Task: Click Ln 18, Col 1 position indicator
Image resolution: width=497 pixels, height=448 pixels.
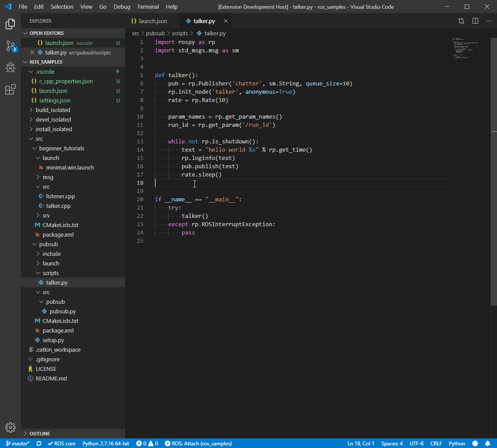Action: pyautogui.click(x=361, y=444)
